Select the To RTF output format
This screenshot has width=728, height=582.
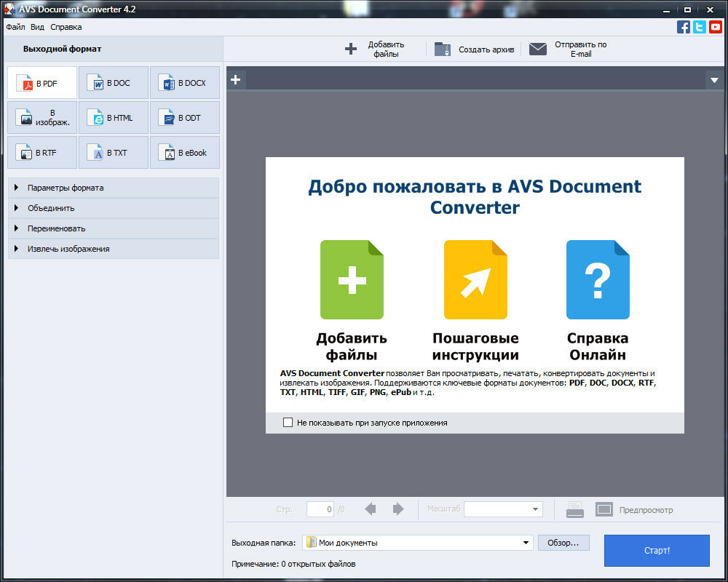[x=42, y=152]
